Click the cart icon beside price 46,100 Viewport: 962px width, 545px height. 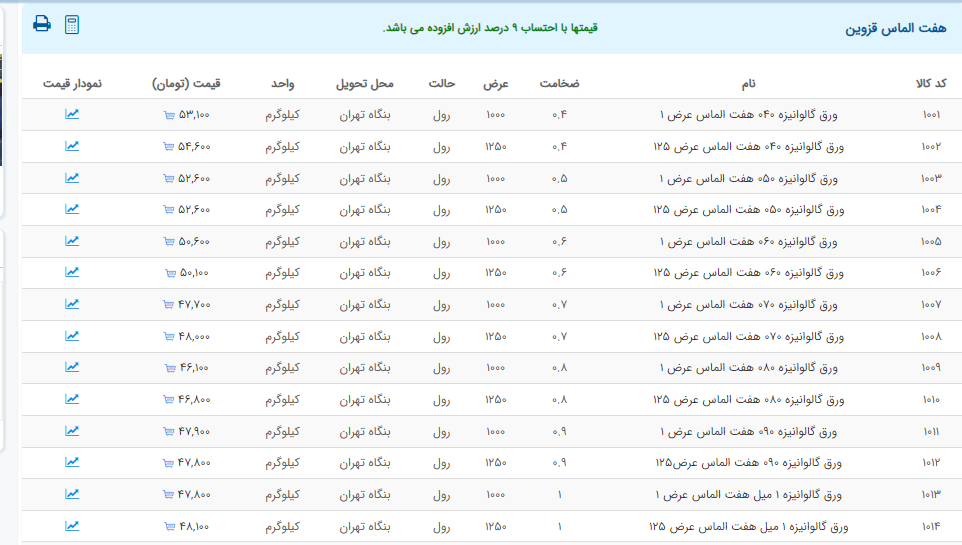pos(173,369)
